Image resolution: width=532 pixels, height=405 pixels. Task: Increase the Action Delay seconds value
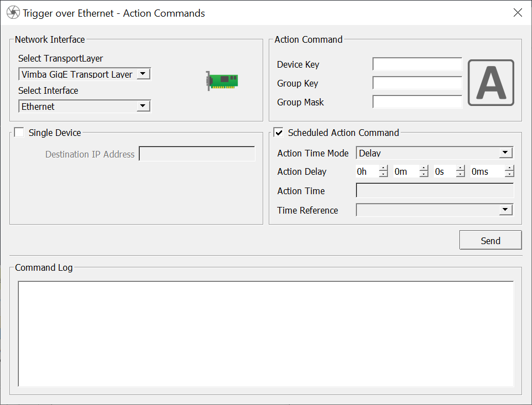point(460,169)
